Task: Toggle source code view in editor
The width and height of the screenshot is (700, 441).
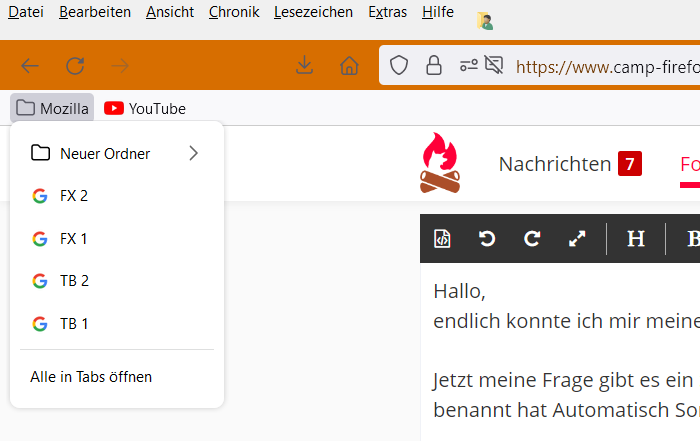Action: [x=442, y=238]
